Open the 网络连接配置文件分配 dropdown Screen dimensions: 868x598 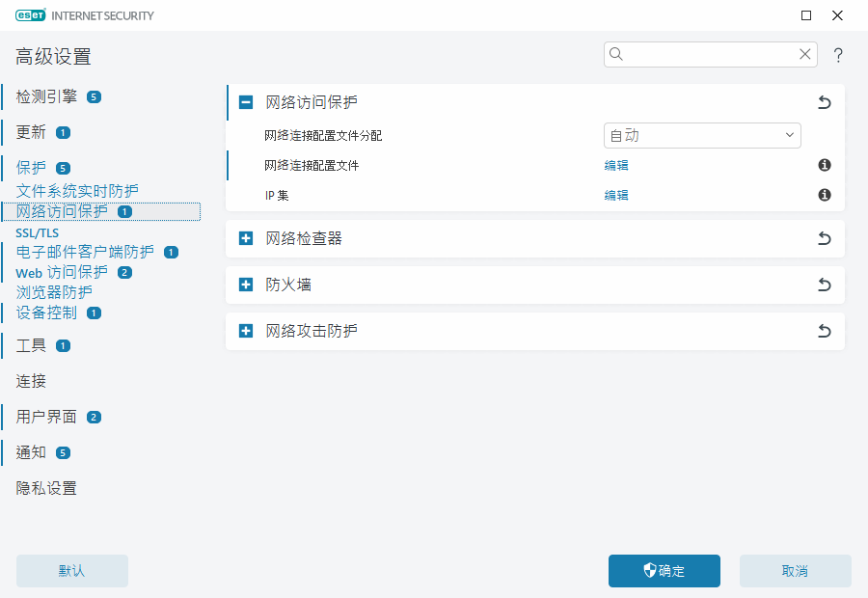click(702, 135)
